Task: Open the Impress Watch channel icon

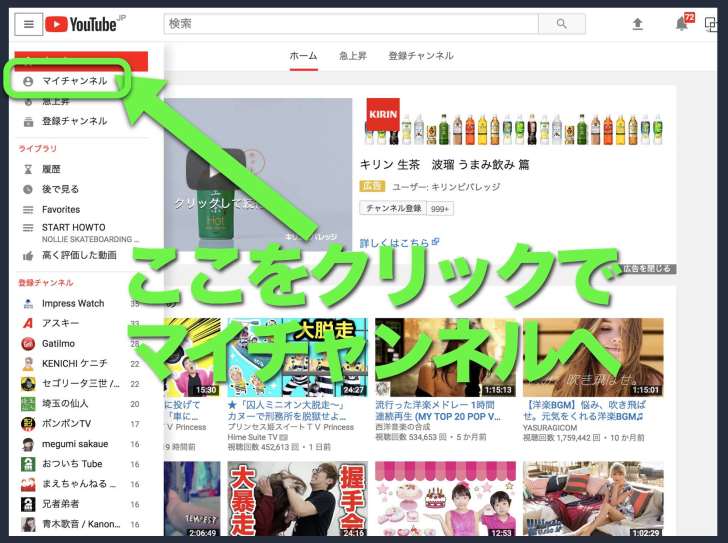Action: (x=28, y=304)
